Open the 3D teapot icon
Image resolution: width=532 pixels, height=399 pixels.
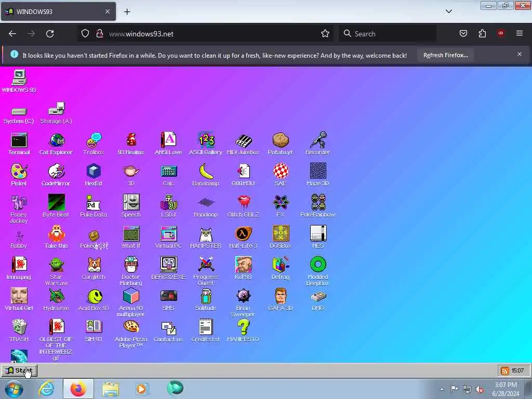131,175
